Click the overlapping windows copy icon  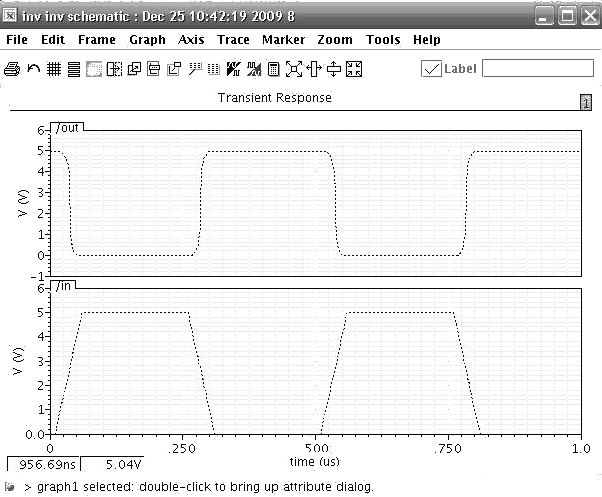coord(134,69)
